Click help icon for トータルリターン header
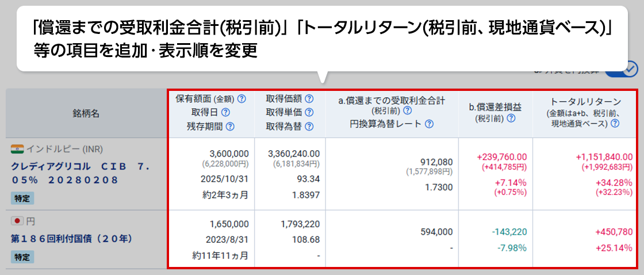Screen dimensions: 644x275 pyautogui.click(x=615, y=123)
